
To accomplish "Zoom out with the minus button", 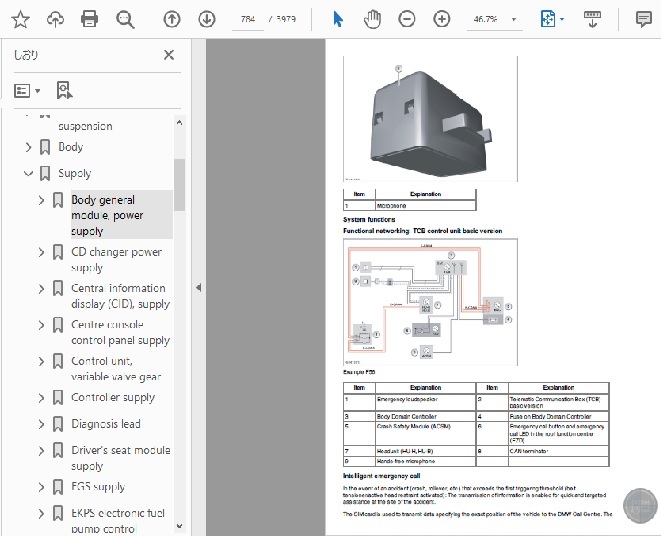I will pos(407,19).
